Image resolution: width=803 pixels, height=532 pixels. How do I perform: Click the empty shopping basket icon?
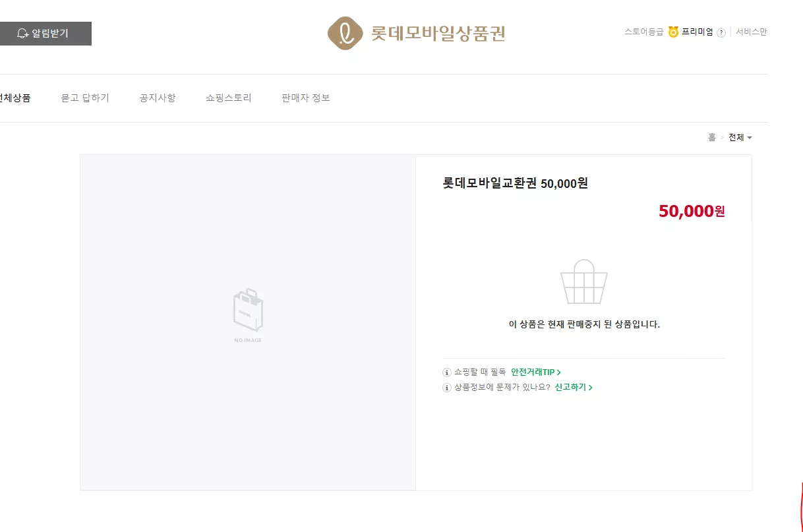tap(584, 281)
